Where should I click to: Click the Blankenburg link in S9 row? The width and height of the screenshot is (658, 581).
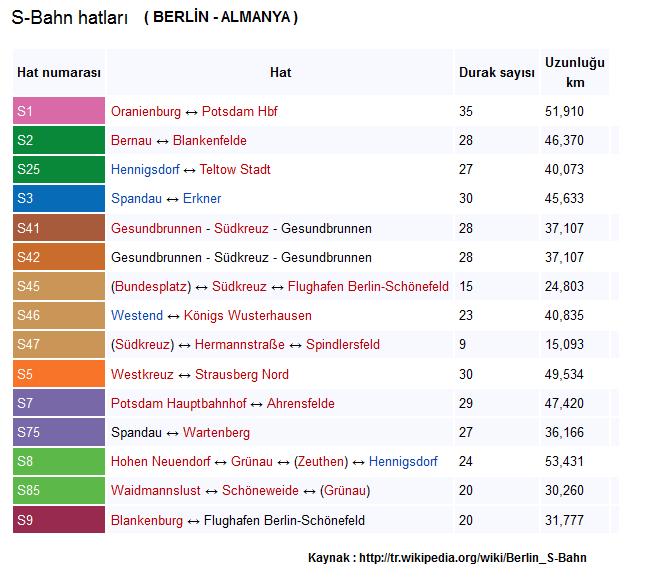(147, 520)
